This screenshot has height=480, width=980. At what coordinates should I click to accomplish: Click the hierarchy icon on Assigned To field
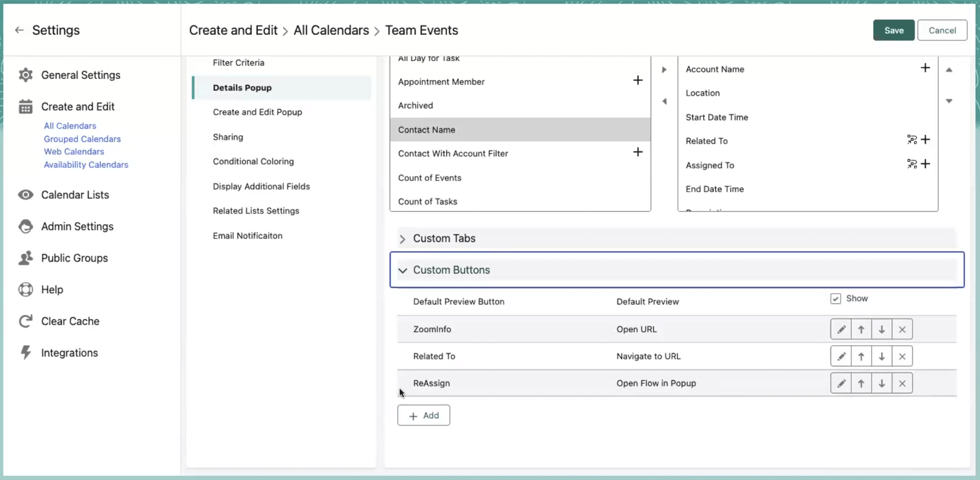pos(912,164)
